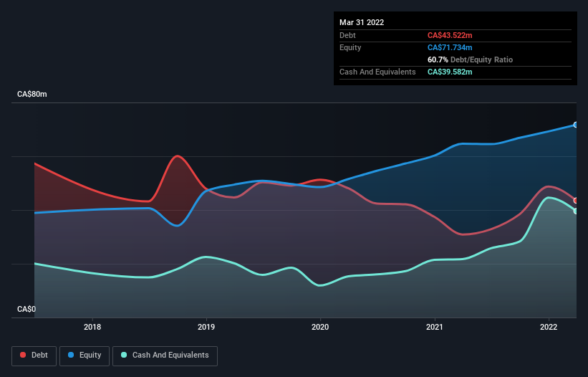Image resolution: width=588 pixels, height=377 pixels.
Task: Click the teal Cash endpoint marker
Action: point(576,211)
